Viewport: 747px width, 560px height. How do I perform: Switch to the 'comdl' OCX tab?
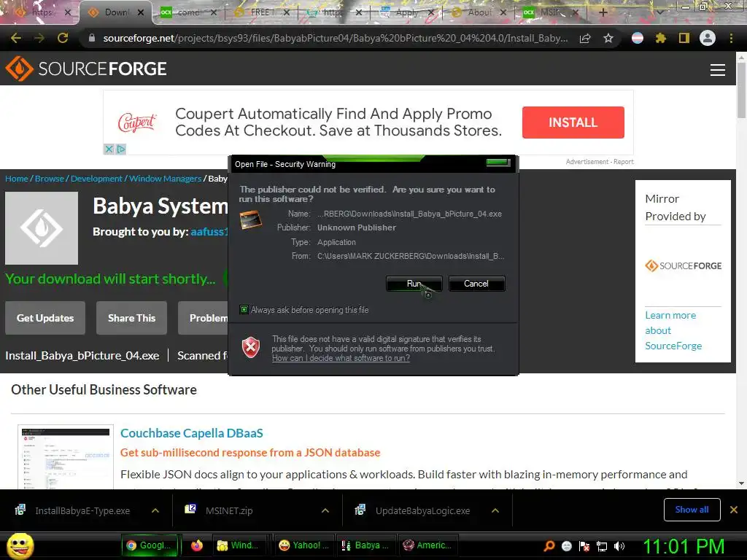189,12
